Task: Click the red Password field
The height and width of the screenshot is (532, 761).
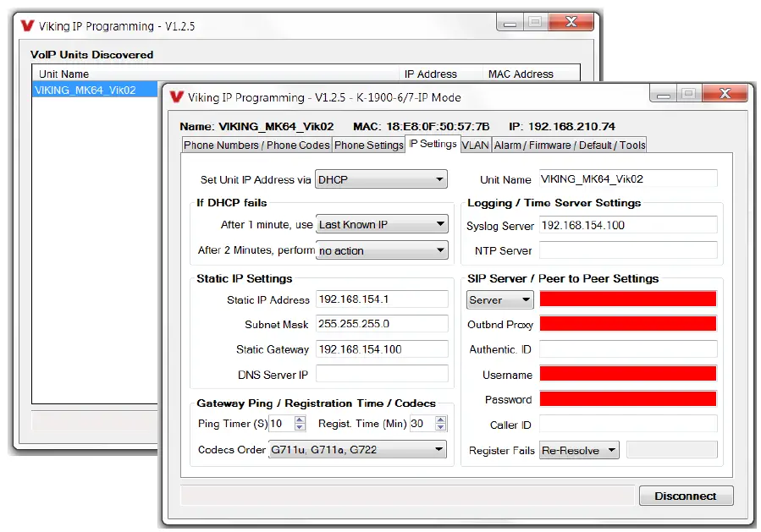Action: [628, 399]
